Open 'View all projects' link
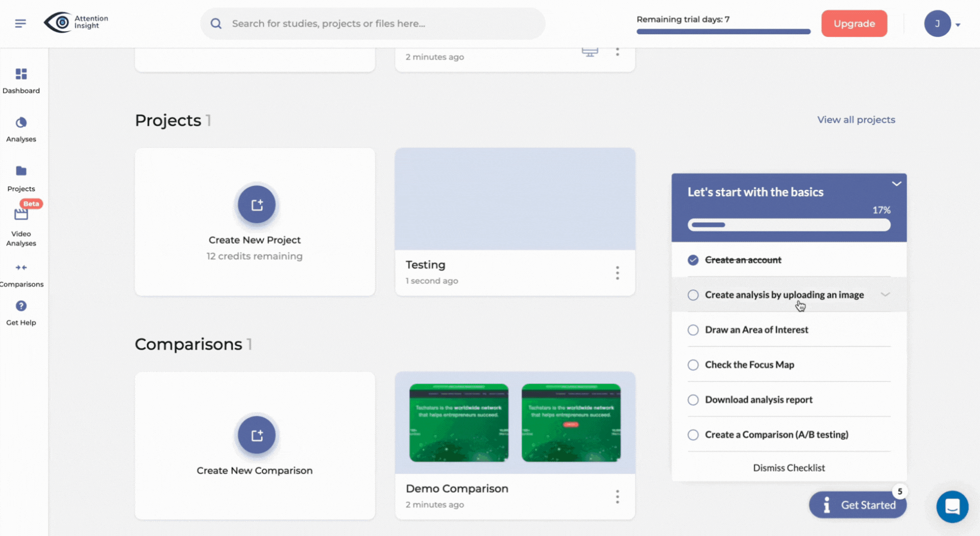The width and height of the screenshot is (980, 536). point(856,119)
